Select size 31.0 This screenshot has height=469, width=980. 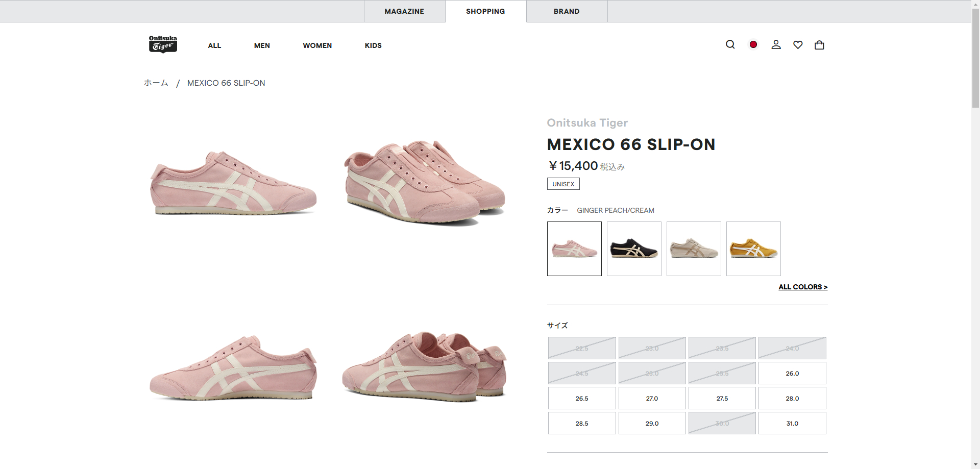click(792, 423)
